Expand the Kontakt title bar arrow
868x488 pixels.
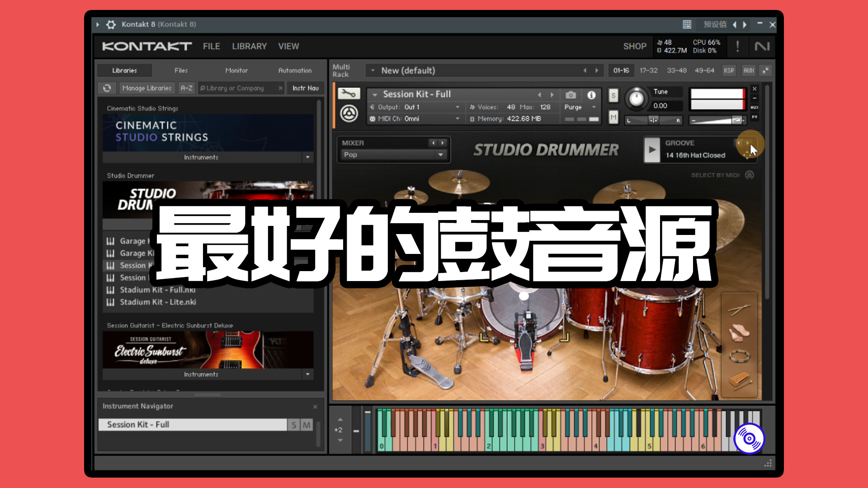point(98,24)
